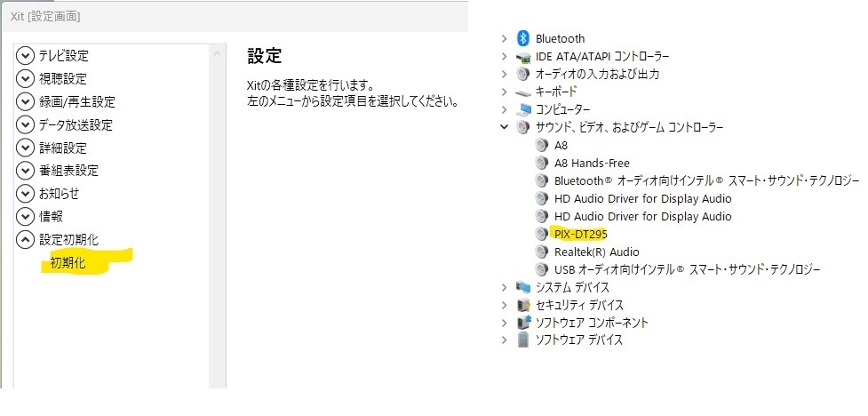Click the IDE ATA/ATAPI controller icon
This screenshot has width=868, height=416.
[522, 57]
